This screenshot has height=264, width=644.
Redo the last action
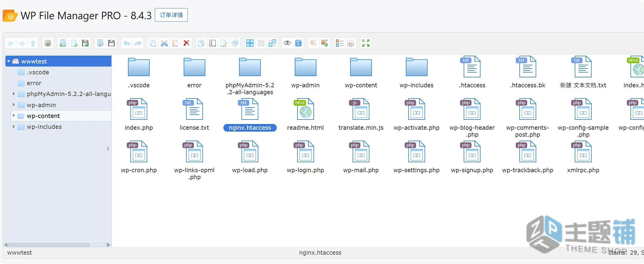[x=138, y=43]
